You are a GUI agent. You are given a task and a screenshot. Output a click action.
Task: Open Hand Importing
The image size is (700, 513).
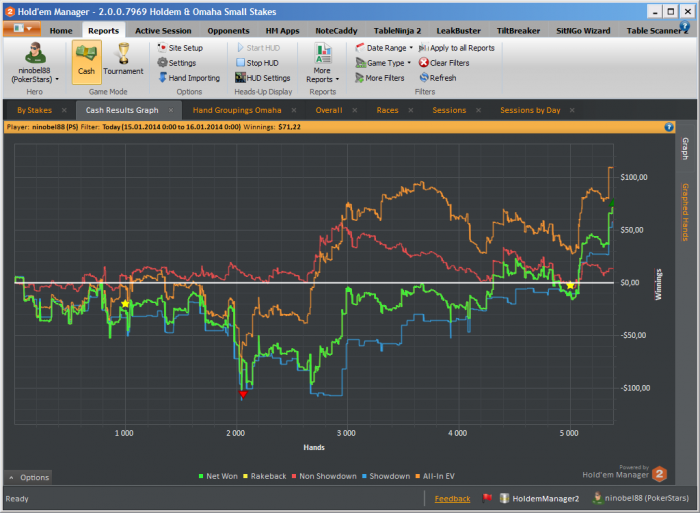point(189,78)
